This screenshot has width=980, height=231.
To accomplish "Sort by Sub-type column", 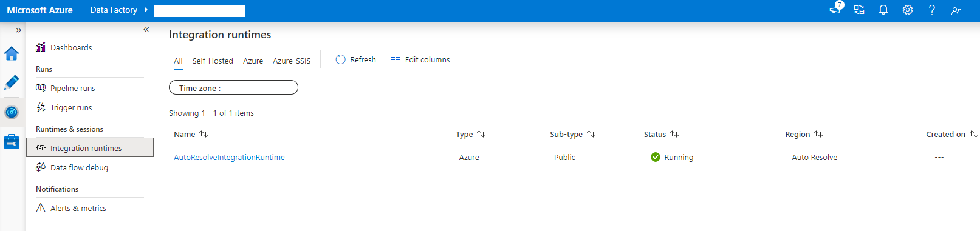I will point(573,134).
